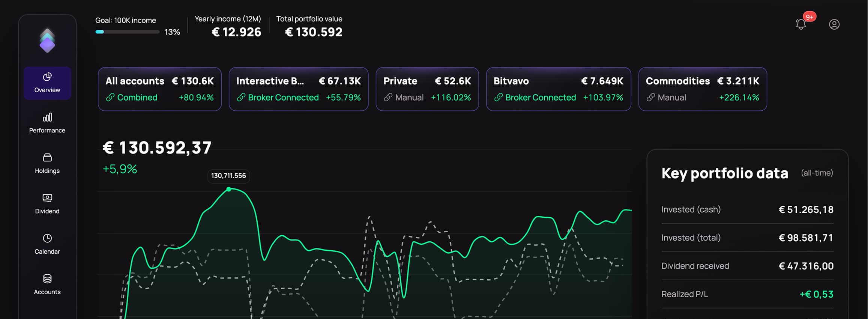Click the 9+ notification badge

coord(809,17)
